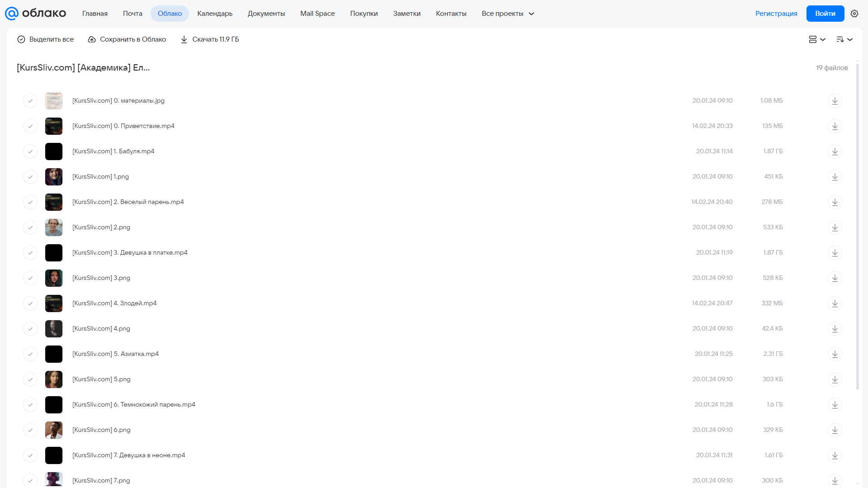Check the 3. Девушка в платке.mp4 row
Viewport: 868px width, 488px height.
coord(30,253)
